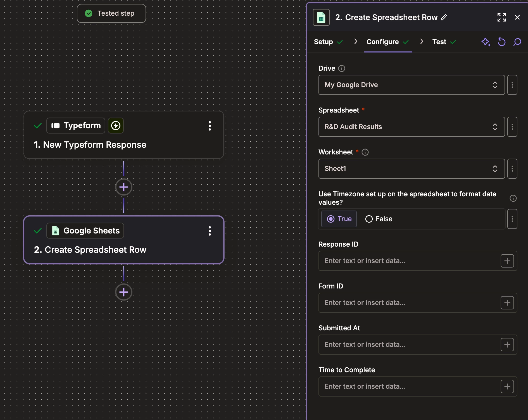The height and width of the screenshot is (420, 528).
Task: Click the pencil icon to rename step
Action: click(444, 17)
